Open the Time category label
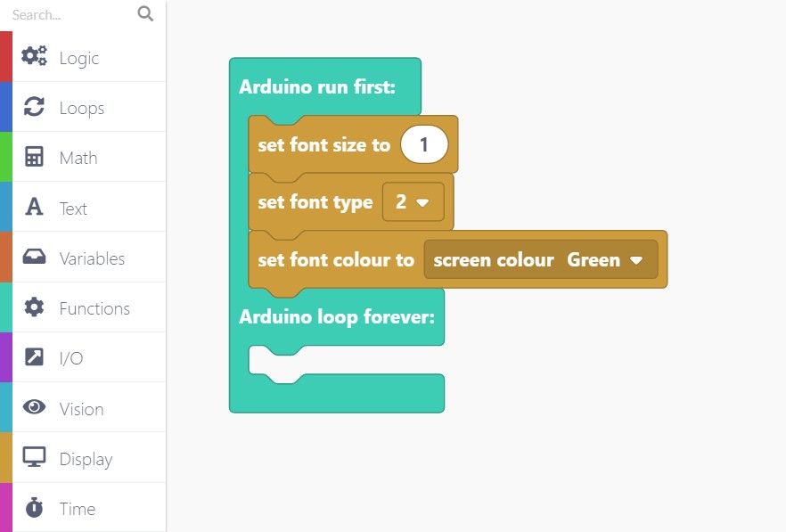Screen dimensions: 786x532 point(78,509)
